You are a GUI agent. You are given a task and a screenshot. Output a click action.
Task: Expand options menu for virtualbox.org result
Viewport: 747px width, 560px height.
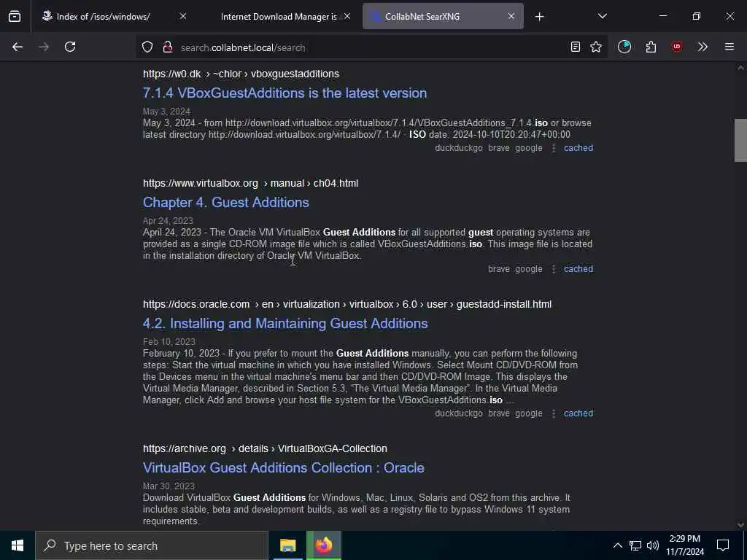click(x=554, y=269)
